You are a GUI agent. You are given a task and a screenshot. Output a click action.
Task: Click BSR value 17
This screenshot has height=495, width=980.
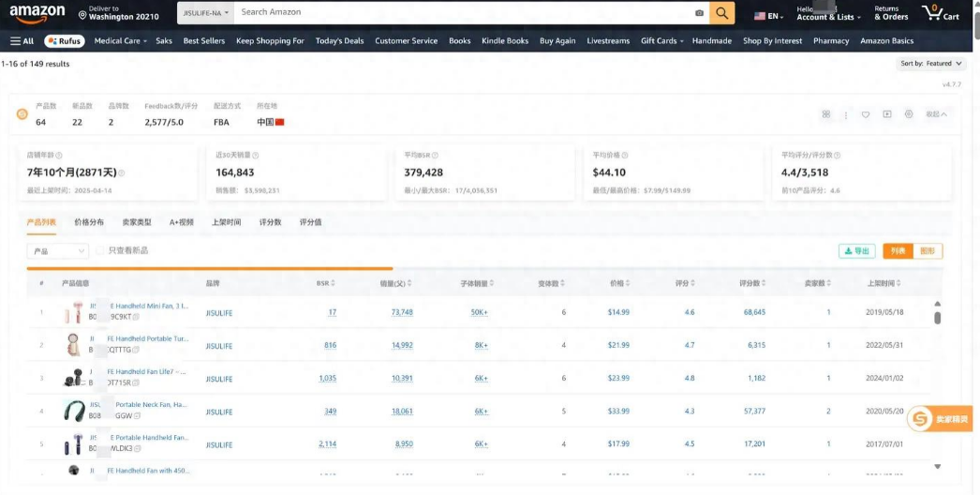point(332,312)
